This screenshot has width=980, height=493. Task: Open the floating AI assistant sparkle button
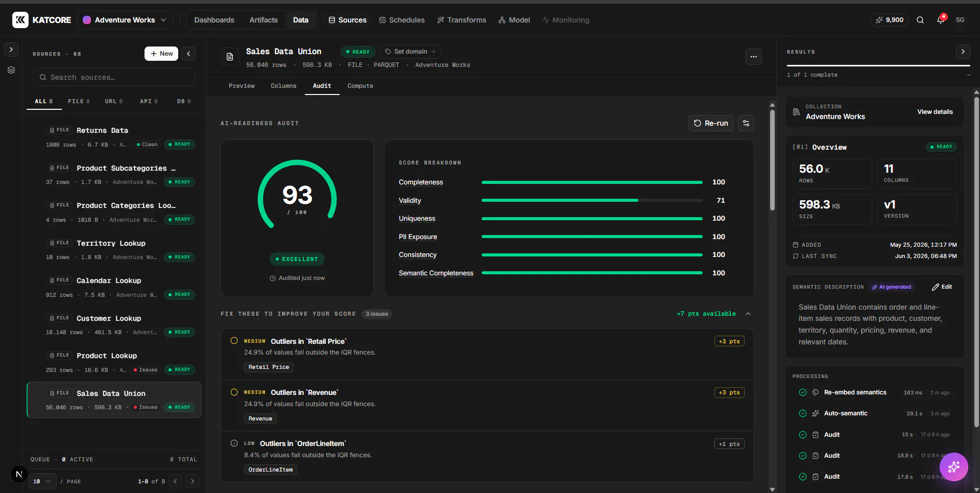coord(953,466)
